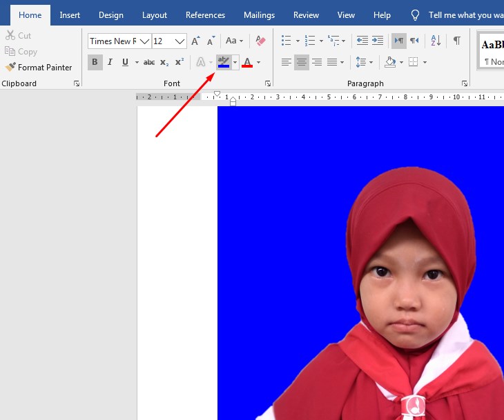Switch to the Mailings tab
This screenshot has width=504, height=420.
tap(259, 15)
